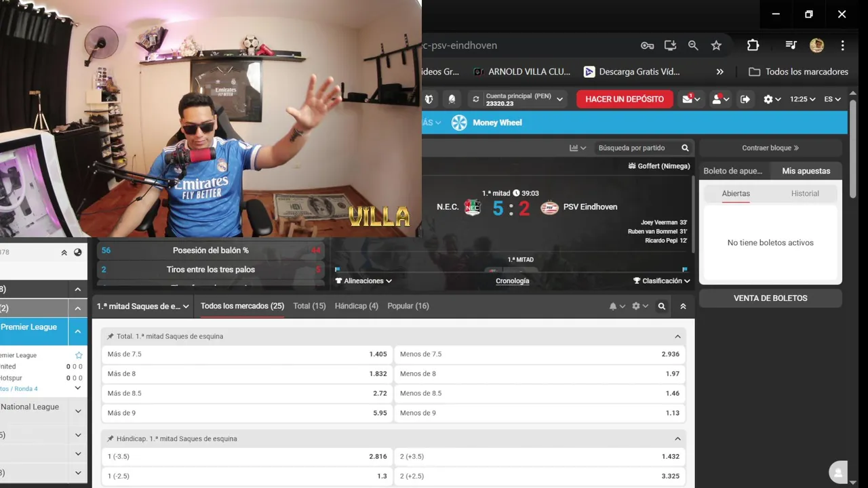Click the N.E.C. team crest
This screenshot has height=488, width=868.
point(473,207)
